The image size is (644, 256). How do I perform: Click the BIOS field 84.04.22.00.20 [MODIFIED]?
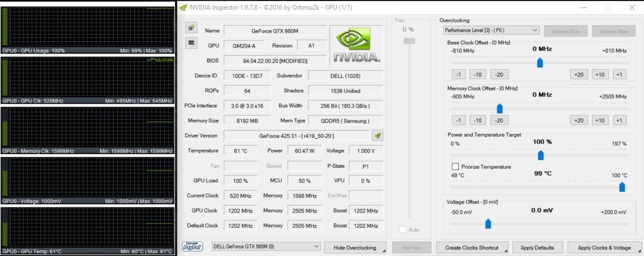275,61
